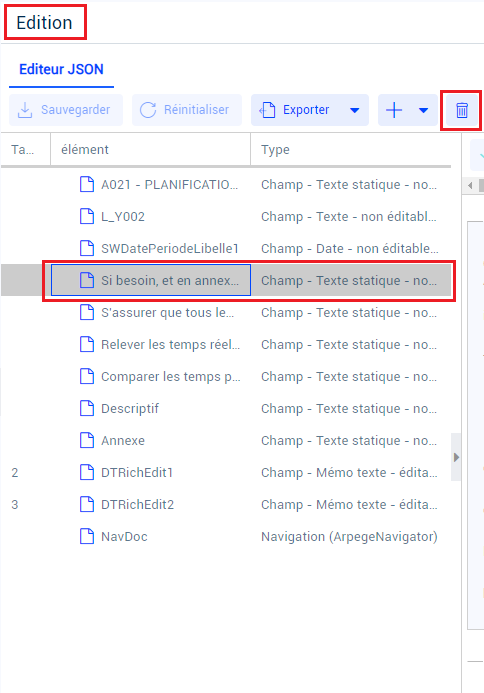
Task: Switch to the Editeur JSON tab
Action: click(61, 69)
